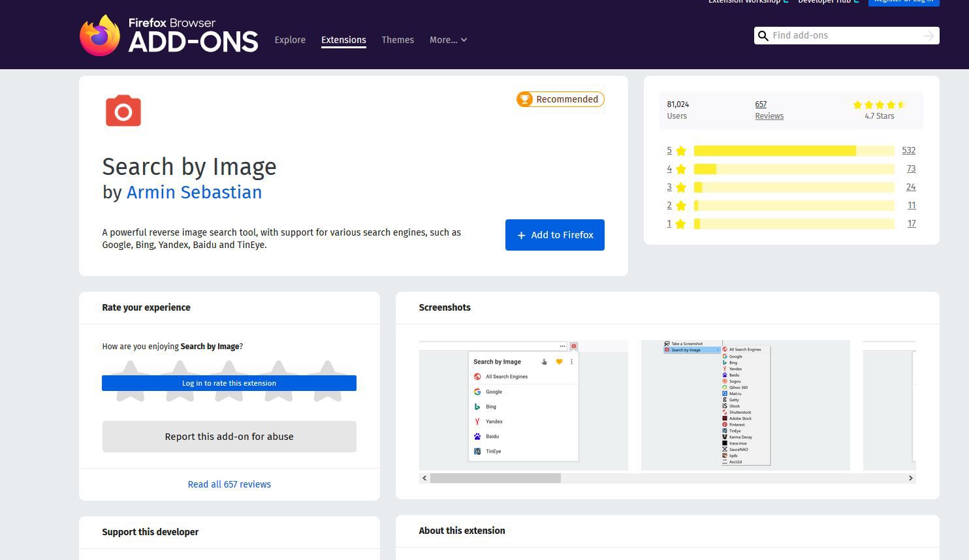Click the search submit arrow icon
This screenshot has width=969, height=560.
coord(929,36)
